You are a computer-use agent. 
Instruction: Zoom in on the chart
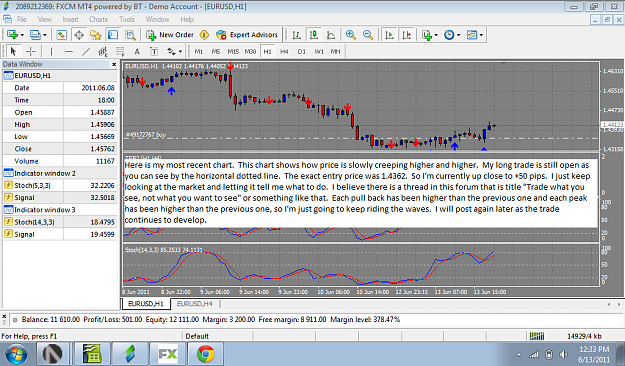(x=351, y=35)
